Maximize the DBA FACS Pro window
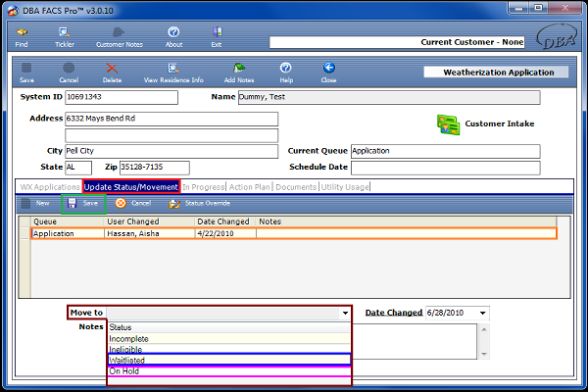Image resolution: width=588 pixels, height=392 pixels. 538,8
